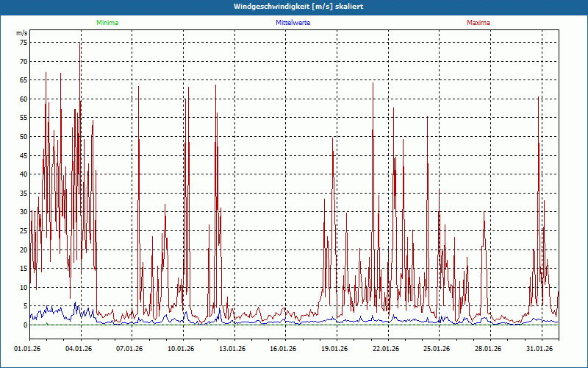Click the 75 y-axis value
This screenshot has width=588, height=368.
(24, 43)
